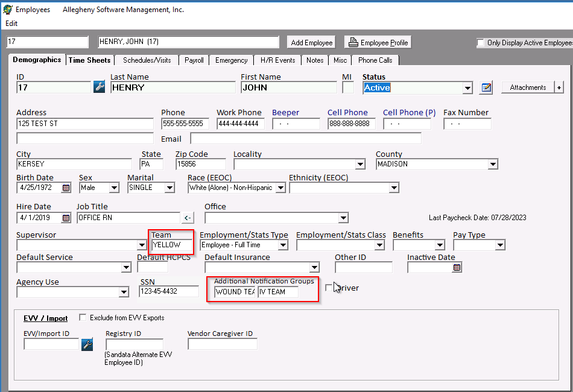
Task: Open the Edit menu
Action: tap(11, 24)
